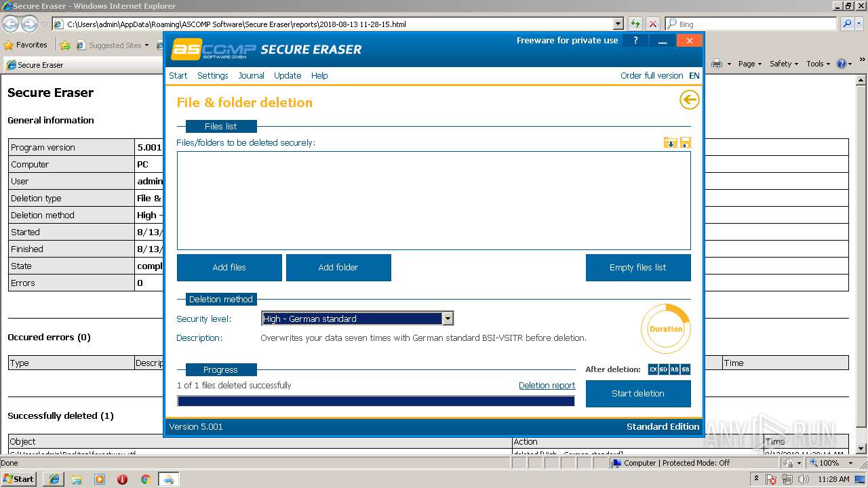Click the Object column header in report
868x488 pixels.
click(260, 441)
